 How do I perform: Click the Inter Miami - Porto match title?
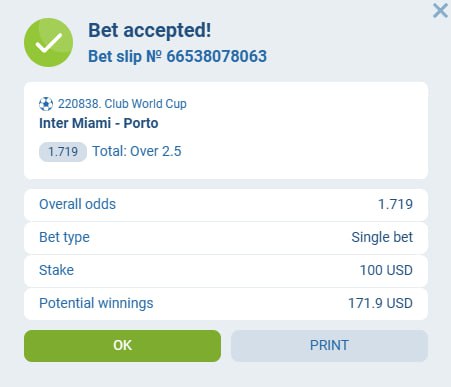(99, 123)
